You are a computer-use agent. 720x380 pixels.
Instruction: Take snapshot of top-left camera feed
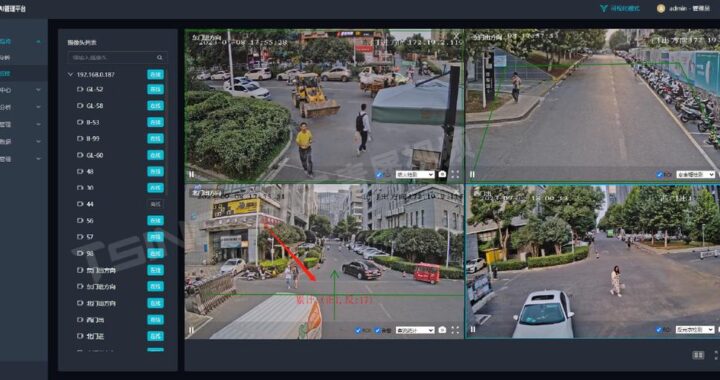pyautogui.click(x=442, y=174)
